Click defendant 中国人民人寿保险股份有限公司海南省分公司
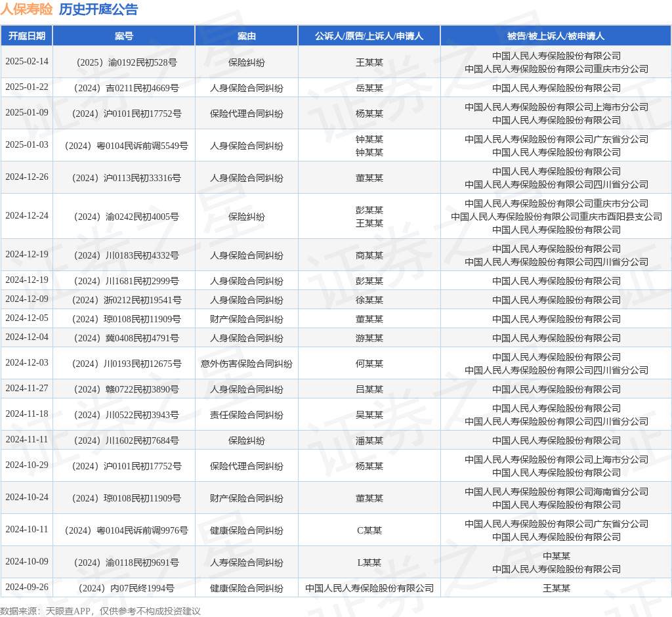Screen dimensions: 672x617 click(556, 492)
